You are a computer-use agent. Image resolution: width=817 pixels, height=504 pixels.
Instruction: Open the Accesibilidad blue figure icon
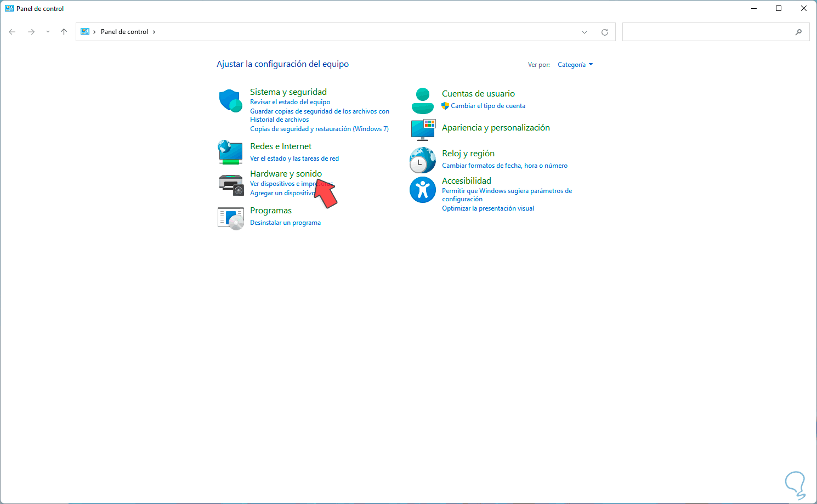pos(423,190)
